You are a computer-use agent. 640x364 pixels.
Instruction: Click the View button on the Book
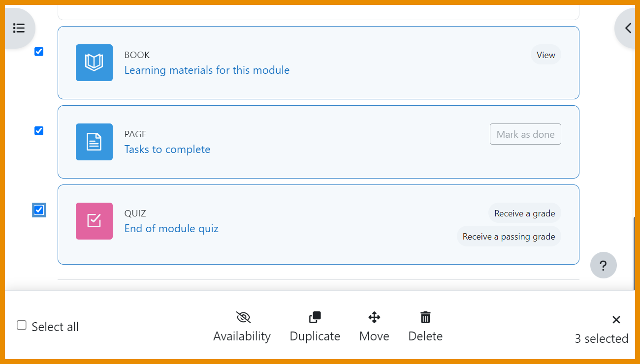click(x=545, y=55)
